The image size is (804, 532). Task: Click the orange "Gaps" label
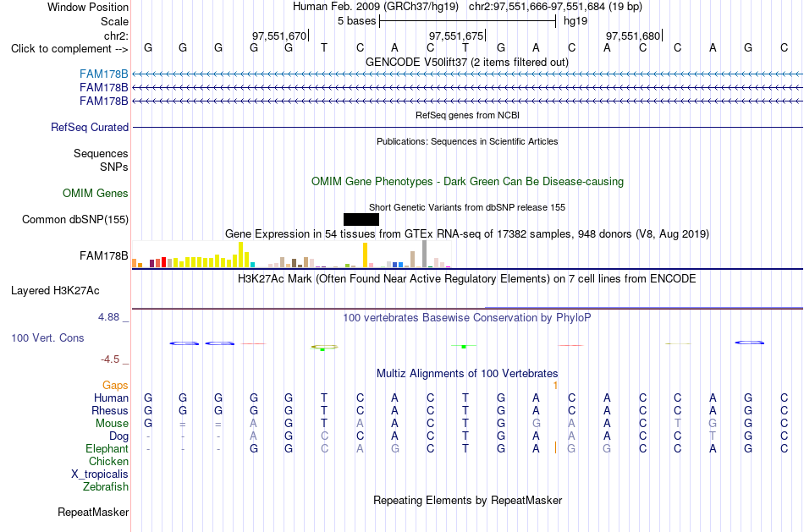pos(115,385)
